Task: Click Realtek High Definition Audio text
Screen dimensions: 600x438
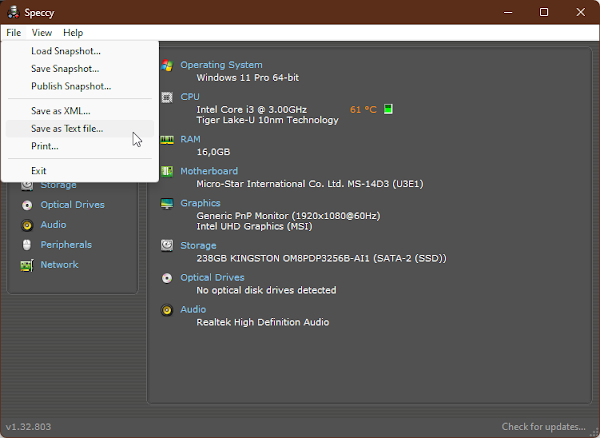Action: [x=262, y=322]
